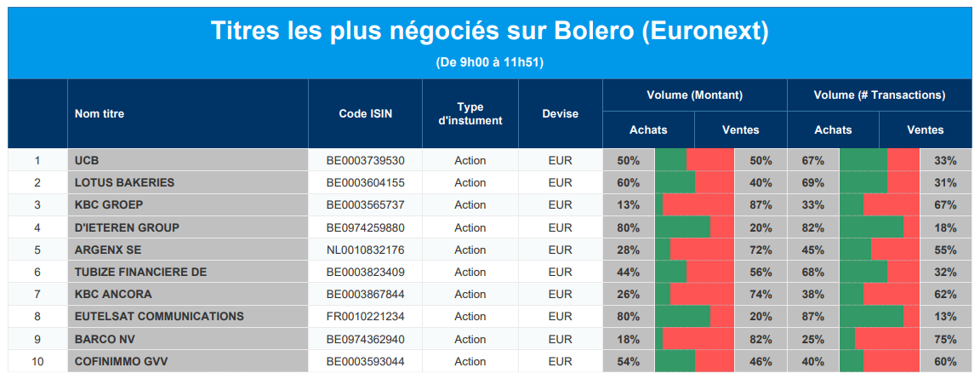Click the UCB stock name
This screenshot has width=980, height=379.
point(88,160)
